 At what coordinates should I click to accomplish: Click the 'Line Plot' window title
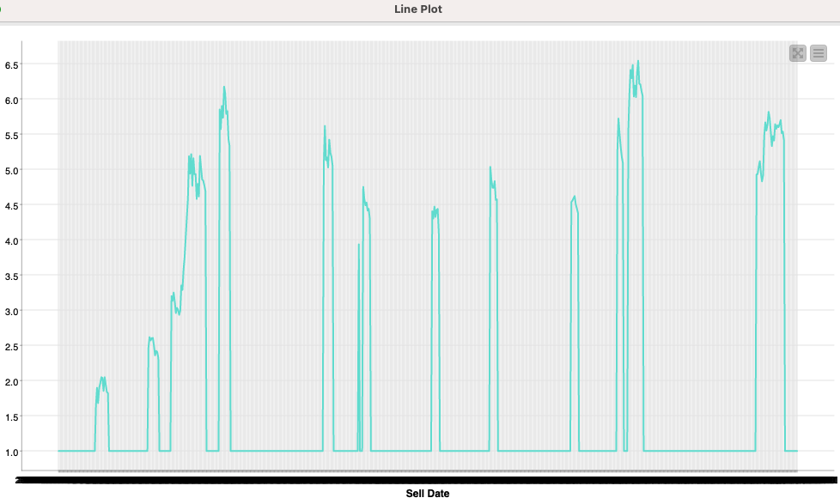tap(418, 9)
